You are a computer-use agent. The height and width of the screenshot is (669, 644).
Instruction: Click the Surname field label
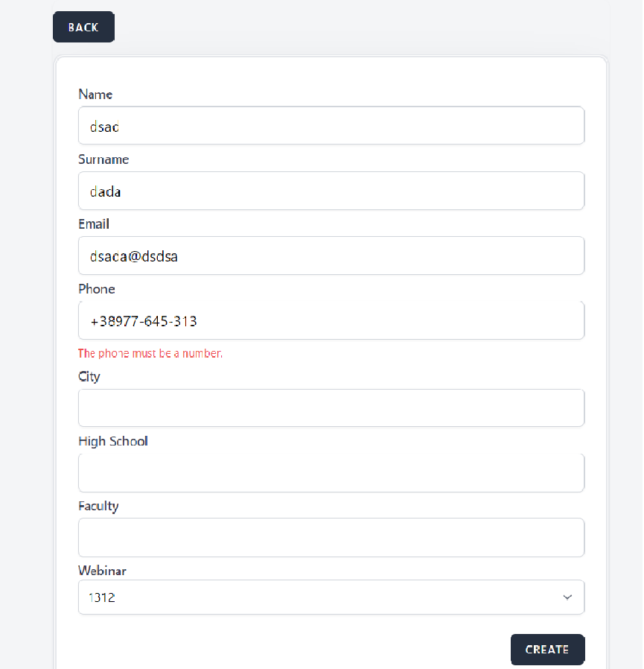103,159
